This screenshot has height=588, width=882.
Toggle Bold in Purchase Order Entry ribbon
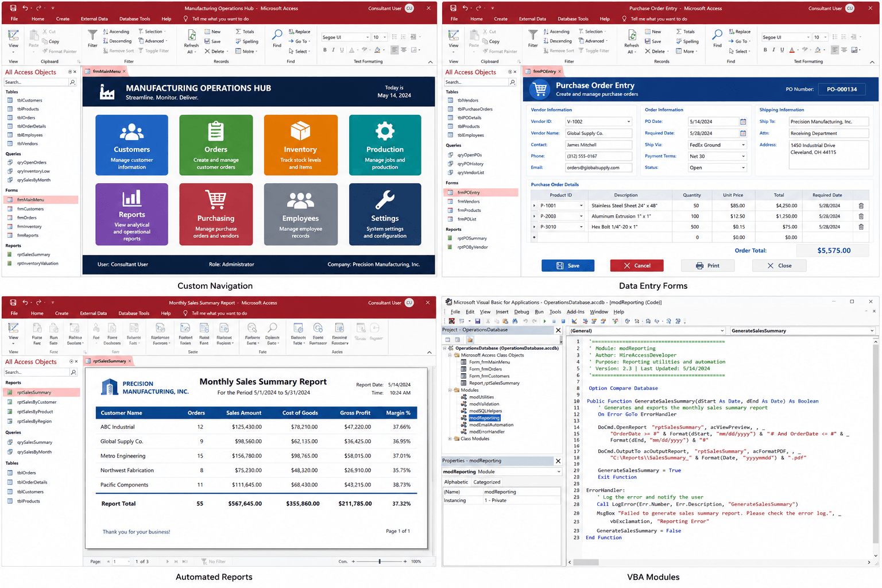tap(765, 50)
